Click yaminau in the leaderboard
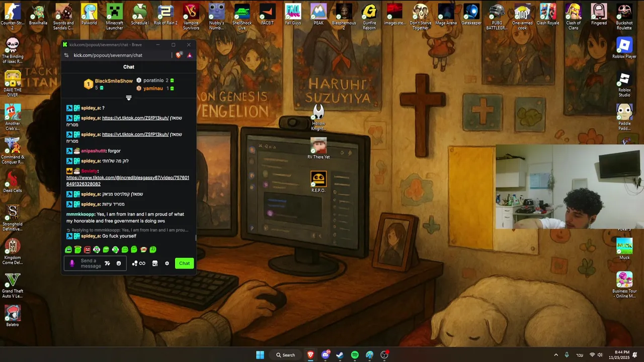 click(153, 88)
